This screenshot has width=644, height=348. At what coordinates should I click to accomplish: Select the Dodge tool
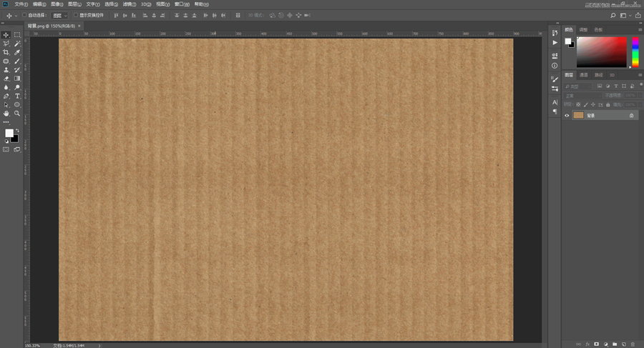click(x=17, y=87)
